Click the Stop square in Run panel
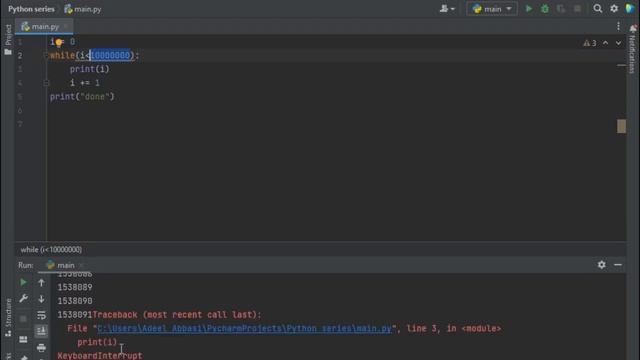Screen dimensions: 640x360 (x=23, y=318)
